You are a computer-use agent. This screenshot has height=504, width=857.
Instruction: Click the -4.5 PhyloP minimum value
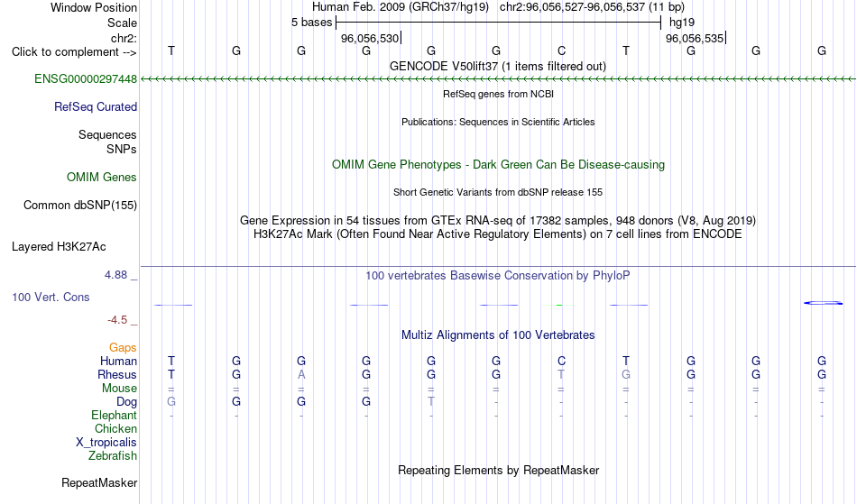[117, 320]
